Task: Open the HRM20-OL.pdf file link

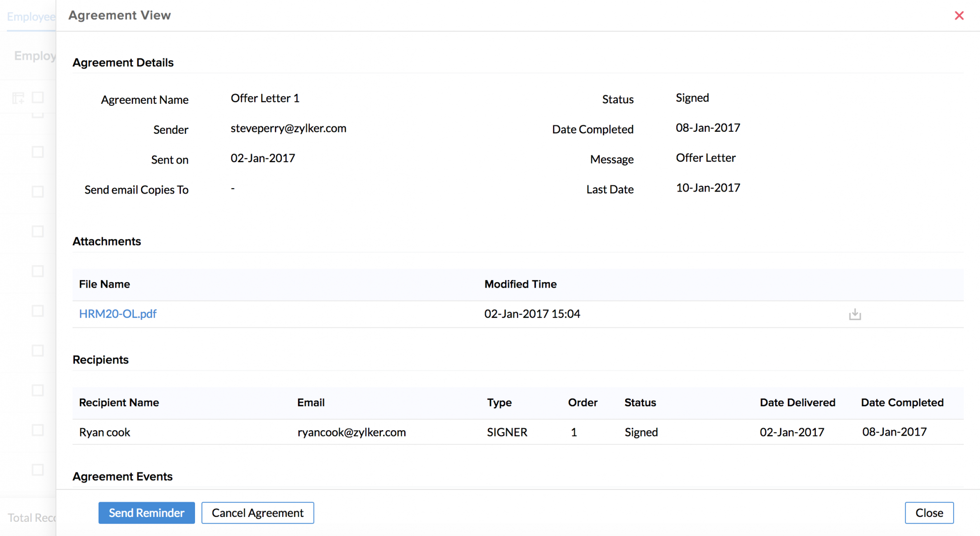Action: pyautogui.click(x=118, y=314)
